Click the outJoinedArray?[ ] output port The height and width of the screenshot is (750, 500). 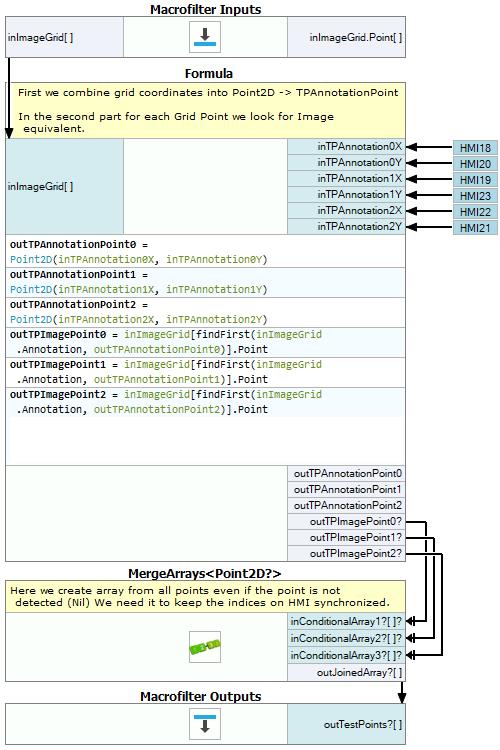[346, 673]
